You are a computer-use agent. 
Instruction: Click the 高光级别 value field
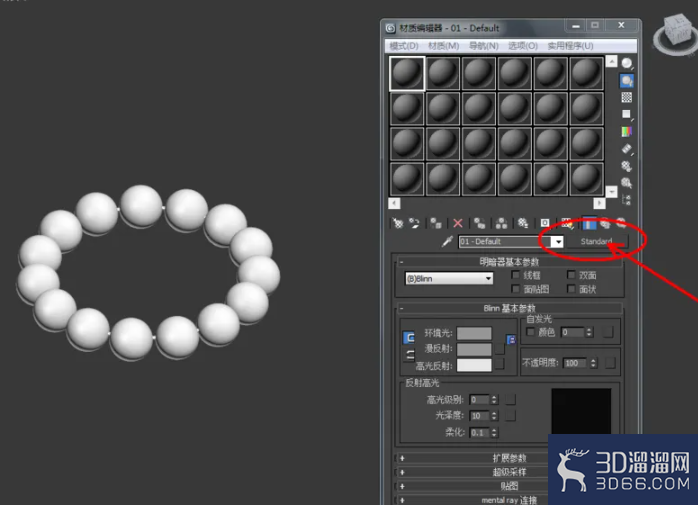pyautogui.click(x=480, y=399)
